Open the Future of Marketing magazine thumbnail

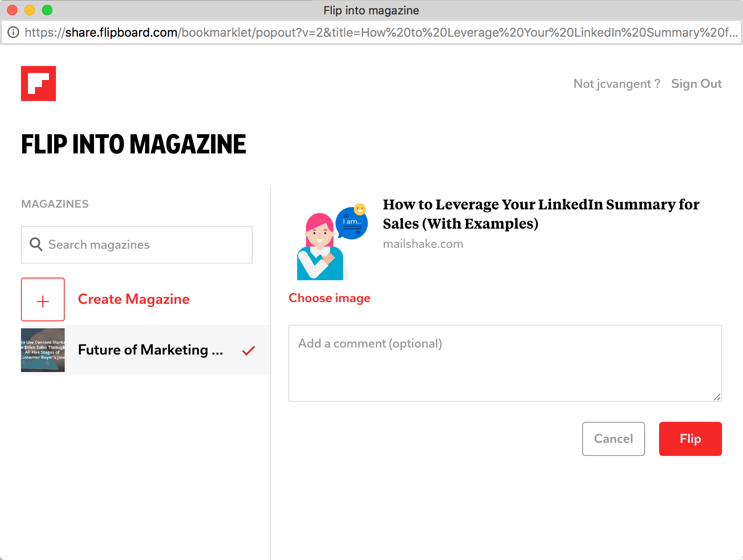43,350
